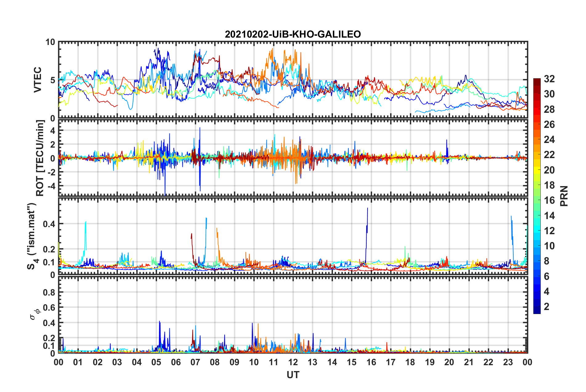Click colorbar tick label 18
The image size is (586, 392).
549,185
